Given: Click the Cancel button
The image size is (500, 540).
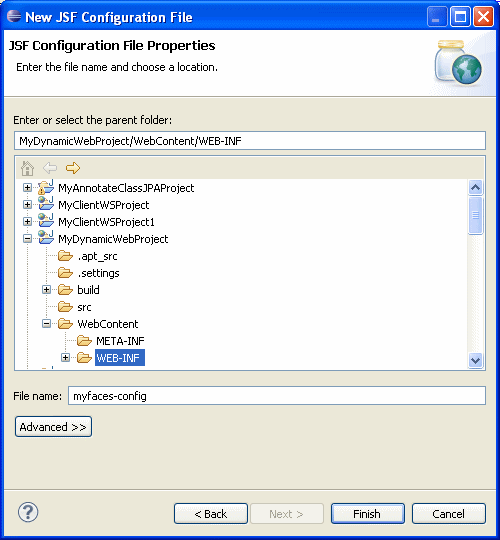Looking at the screenshot, I should point(449,513).
